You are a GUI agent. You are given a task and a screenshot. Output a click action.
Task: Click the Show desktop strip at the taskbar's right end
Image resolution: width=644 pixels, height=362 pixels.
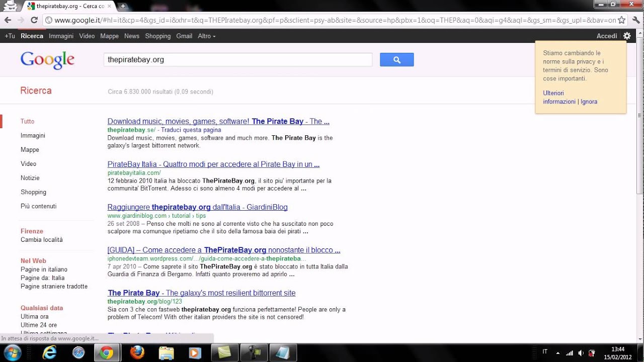point(640,353)
